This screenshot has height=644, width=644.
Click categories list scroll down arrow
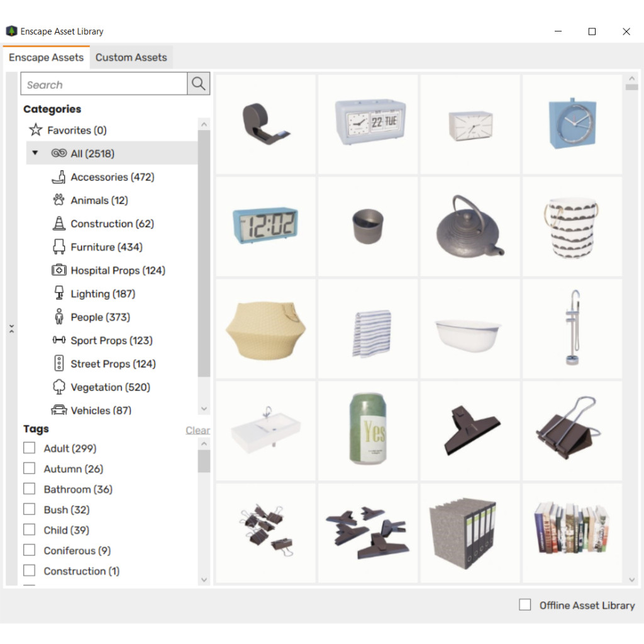coord(204,409)
